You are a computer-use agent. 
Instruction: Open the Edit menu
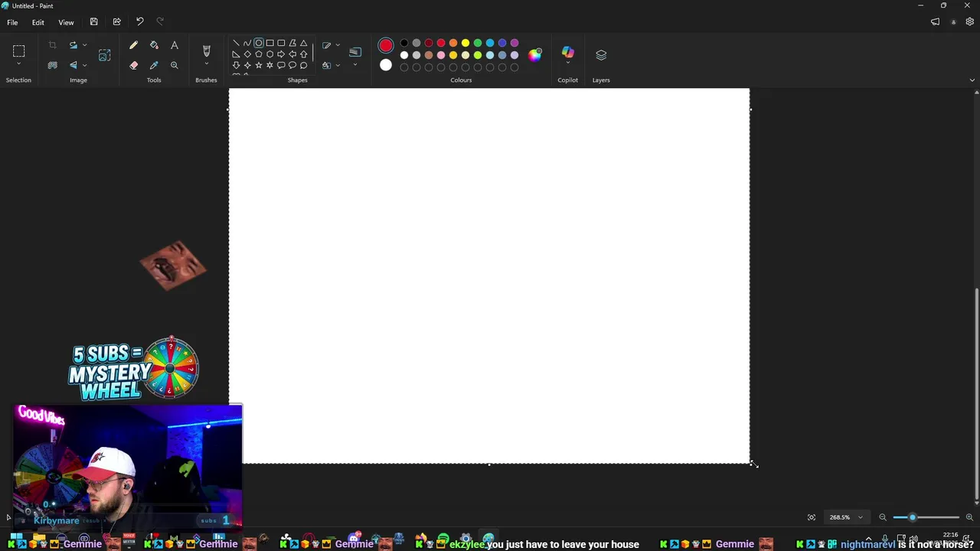click(38, 22)
